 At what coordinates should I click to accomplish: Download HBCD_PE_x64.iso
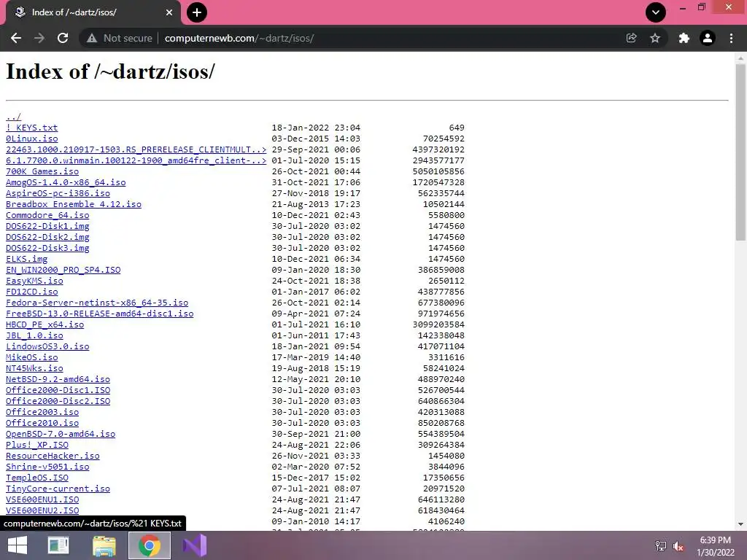pyautogui.click(x=44, y=324)
